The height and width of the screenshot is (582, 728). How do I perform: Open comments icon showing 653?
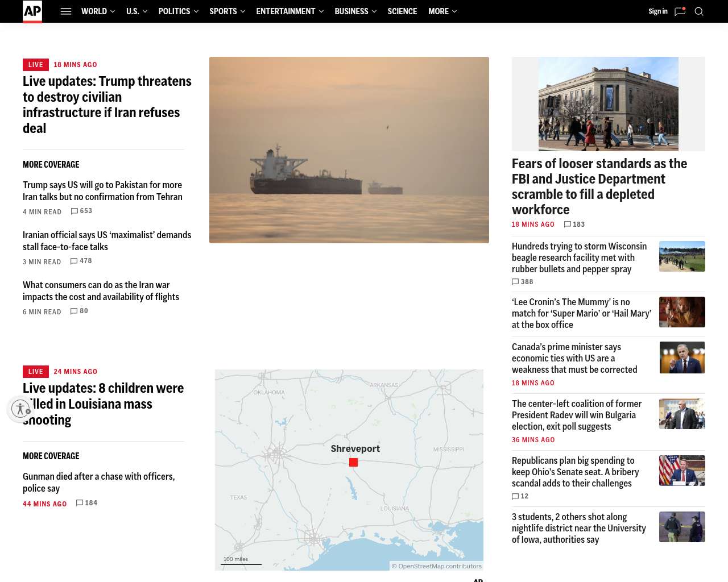click(x=75, y=211)
